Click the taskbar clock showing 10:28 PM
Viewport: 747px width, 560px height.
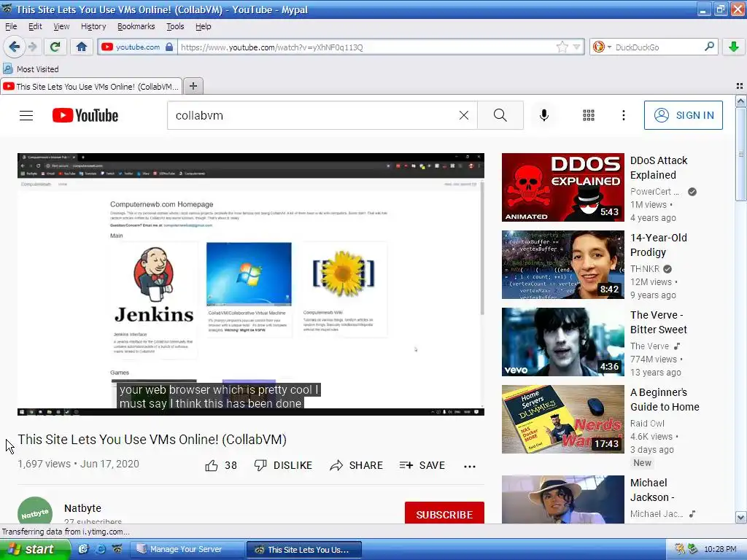point(720,549)
